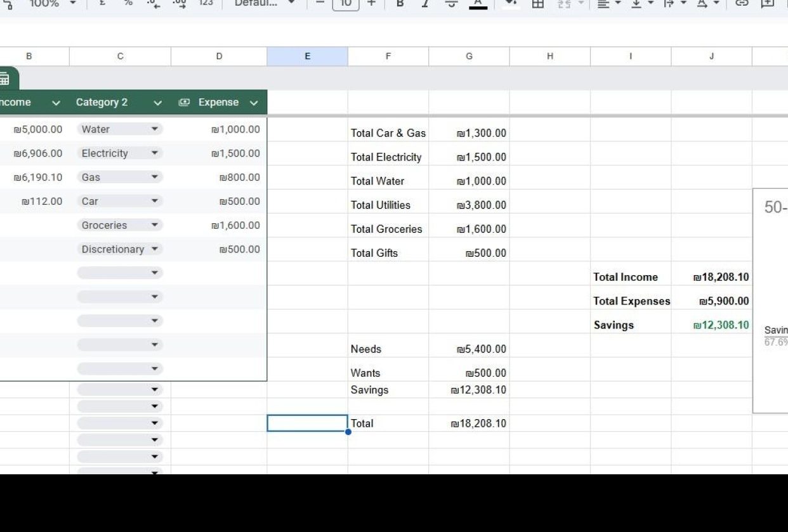Open the font family dropdown
788x532 pixels.
(x=265, y=3)
